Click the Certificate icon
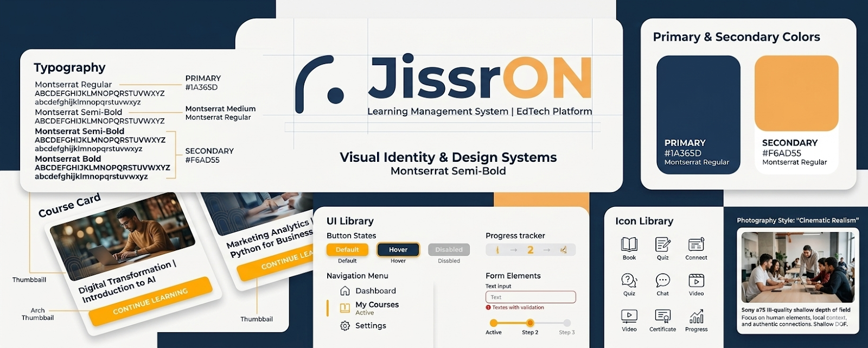The width and height of the screenshot is (868, 348). (662, 316)
